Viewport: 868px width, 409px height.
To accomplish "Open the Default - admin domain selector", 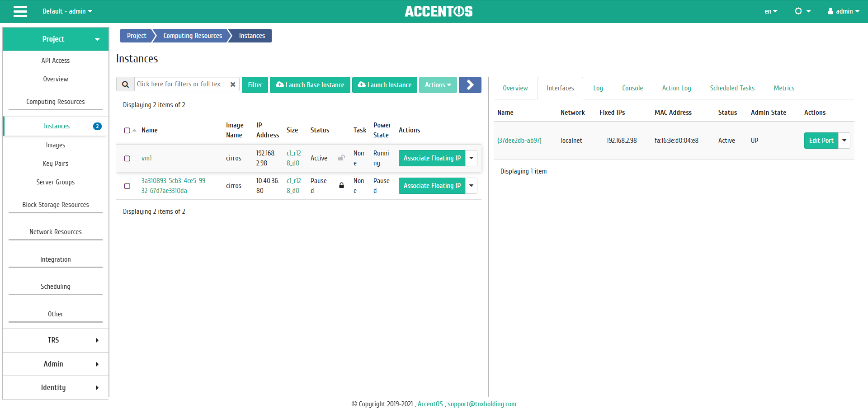I will (x=67, y=11).
